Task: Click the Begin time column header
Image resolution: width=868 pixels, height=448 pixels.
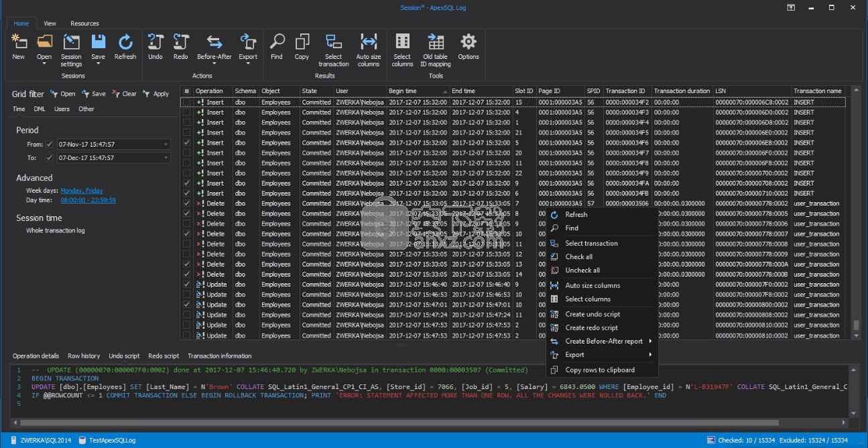Action: click(x=418, y=91)
